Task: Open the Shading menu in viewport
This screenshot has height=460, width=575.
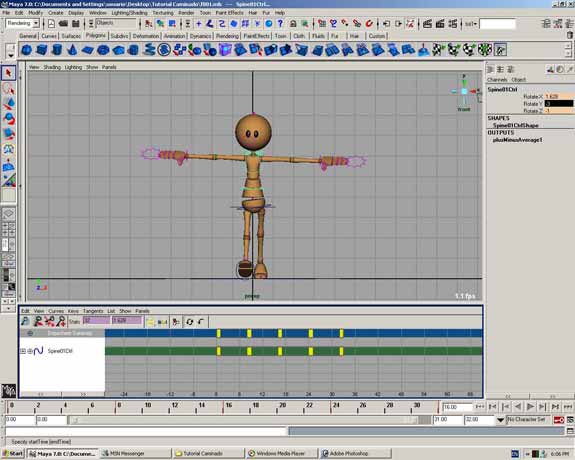Action: pos(52,67)
